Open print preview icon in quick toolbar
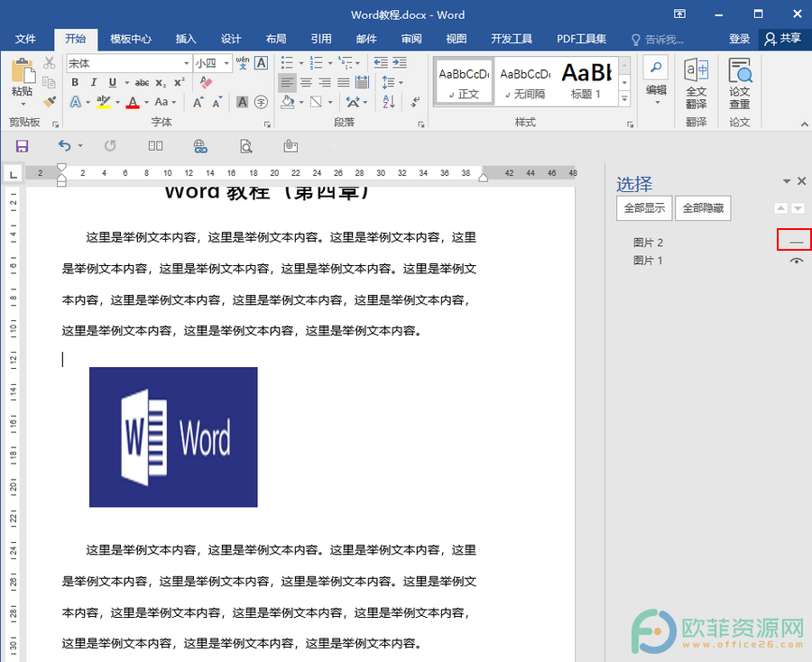Screen dimensions: 812x662 coord(246,146)
